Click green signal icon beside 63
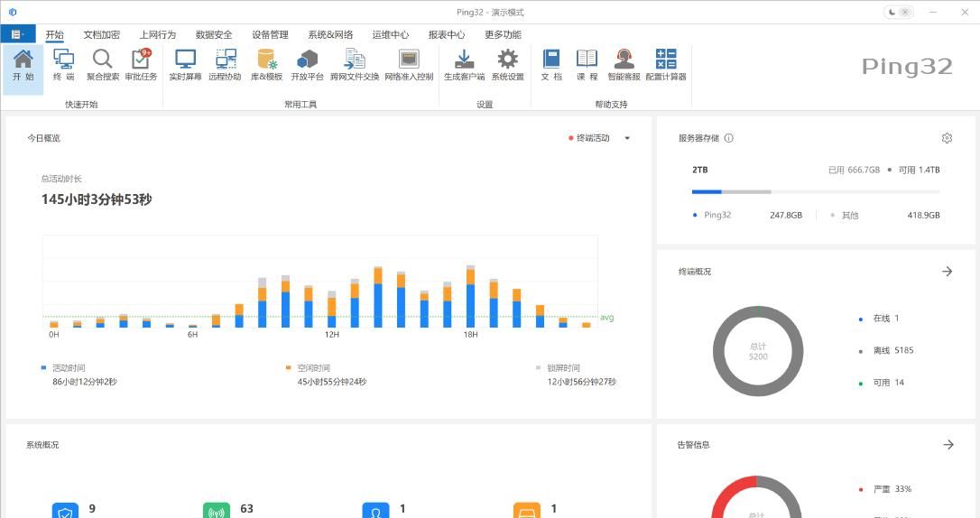Image resolution: width=980 pixels, height=518 pixels. click(217, 511)
